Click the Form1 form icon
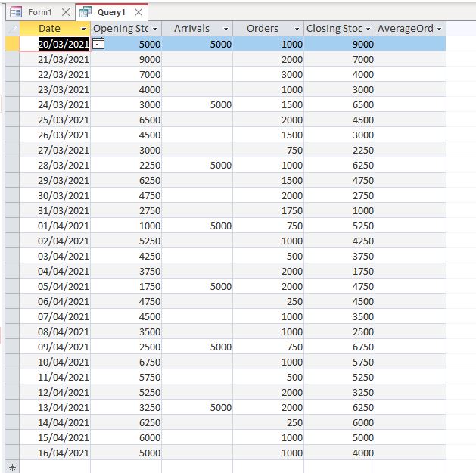Viewport: 476px width, 473px height. tap(16, 12)
